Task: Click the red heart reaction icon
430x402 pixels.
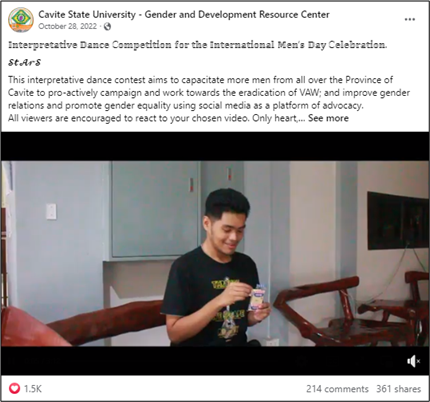Action: [14, 388]
